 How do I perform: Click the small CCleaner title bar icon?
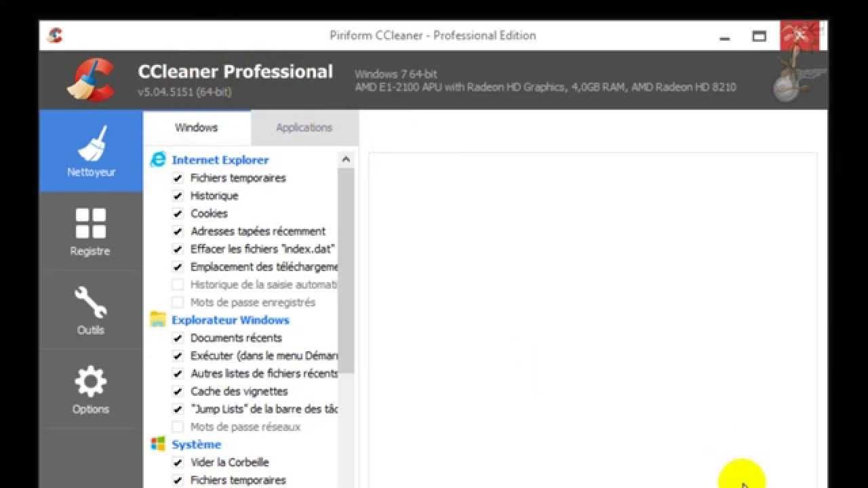55,35
